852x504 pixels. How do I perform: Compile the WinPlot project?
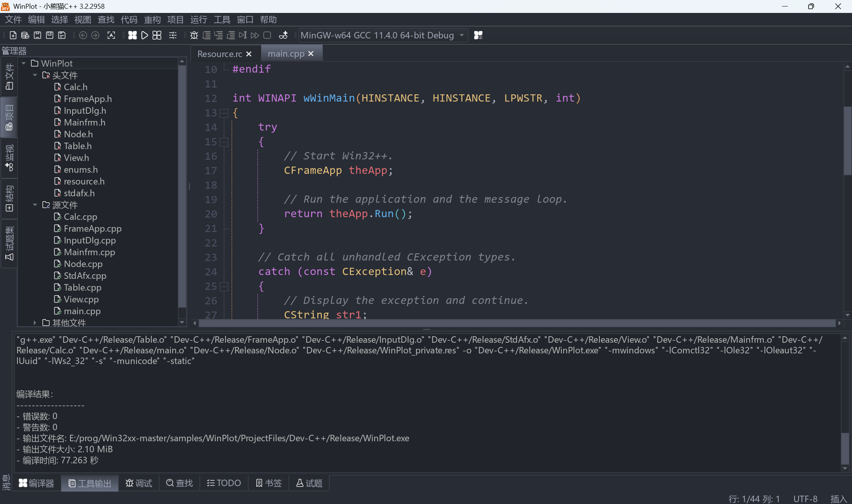[132, 35]
